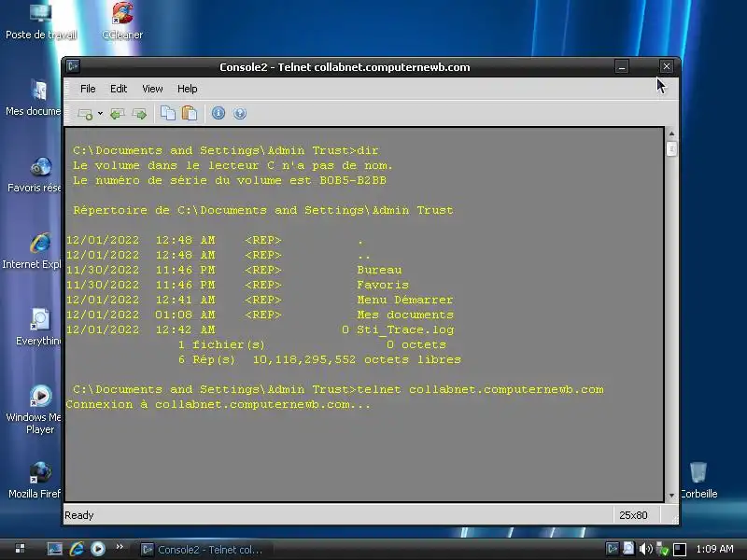This screenshot has height=560, width=747.
Task: Click the magnifier tray icon
Action: 628,549
